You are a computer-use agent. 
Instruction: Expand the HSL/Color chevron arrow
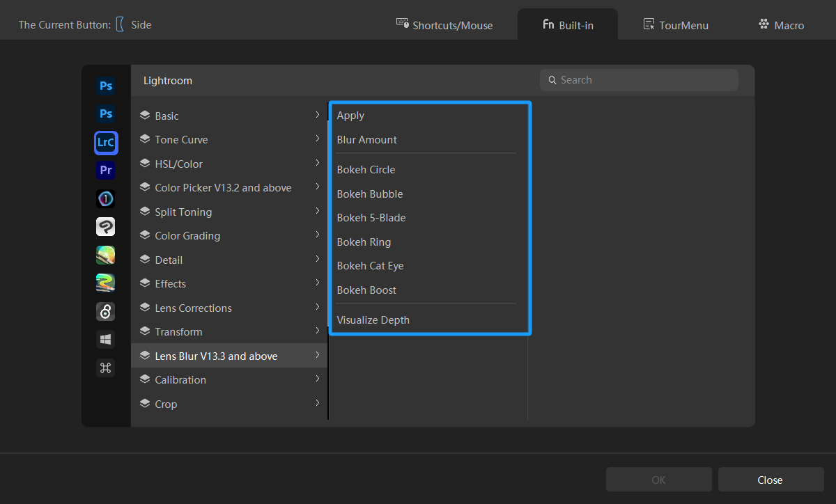point(317,163)
